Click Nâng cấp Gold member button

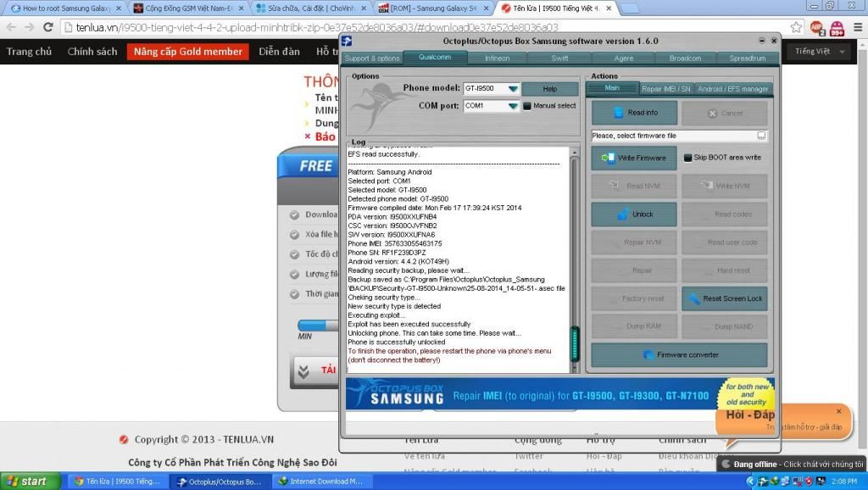coord(188,52)
